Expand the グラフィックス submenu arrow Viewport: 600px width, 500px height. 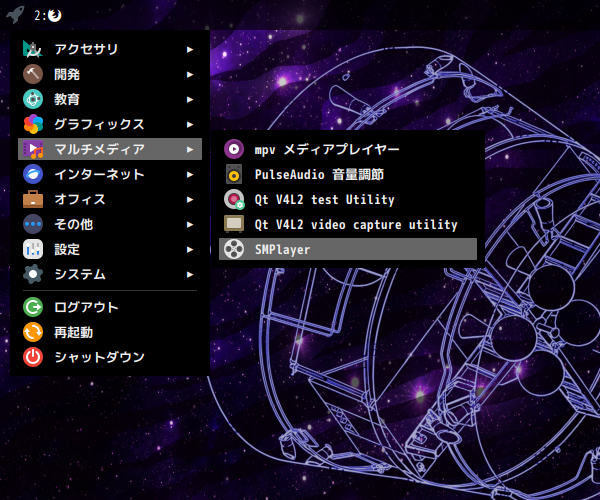point(190,124)
